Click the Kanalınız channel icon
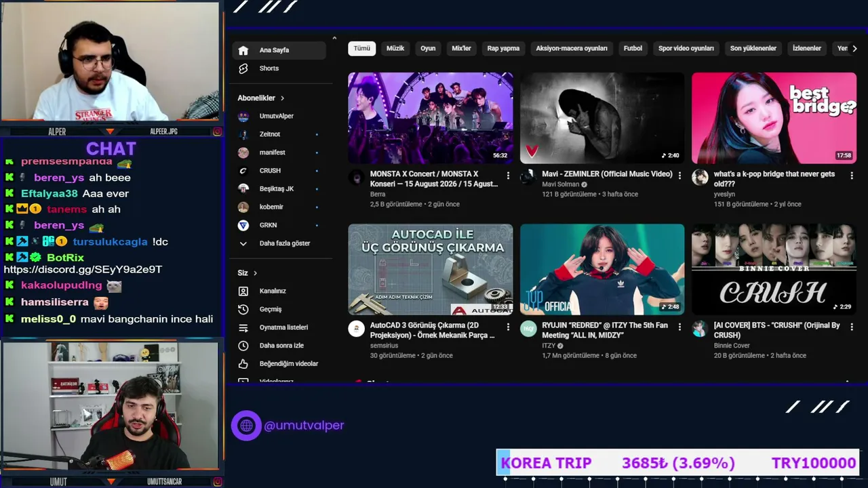 pos(243,291)
